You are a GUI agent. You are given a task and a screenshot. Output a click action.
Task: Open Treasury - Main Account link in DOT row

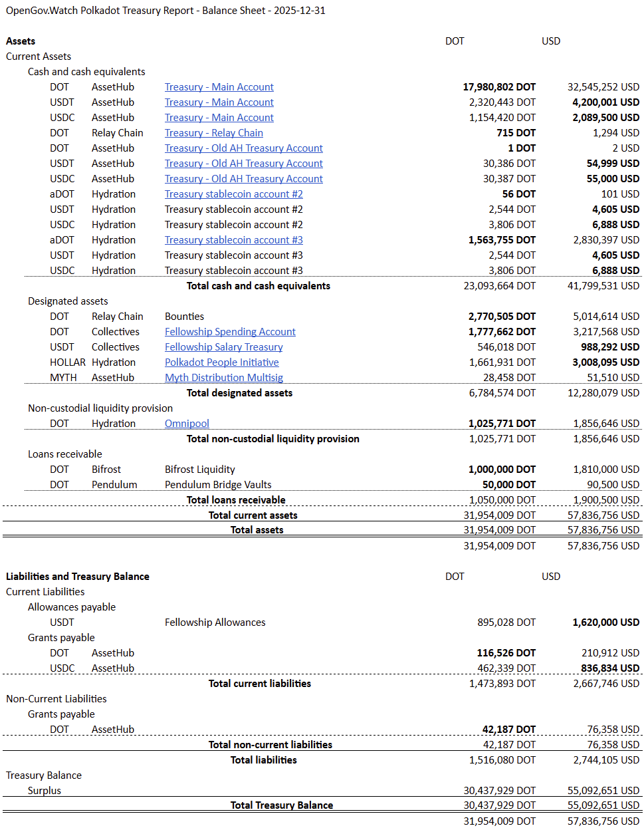click(219, 87)
